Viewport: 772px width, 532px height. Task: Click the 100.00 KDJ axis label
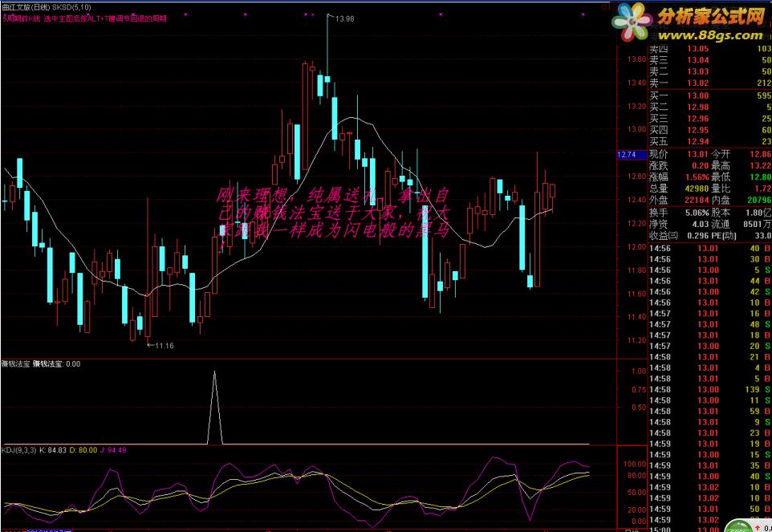pyautogui.click(x=636, y=464)
